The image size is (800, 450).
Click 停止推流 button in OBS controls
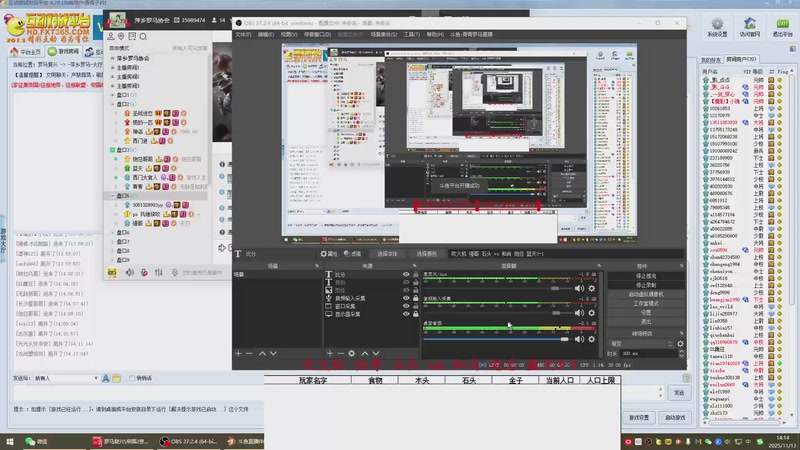tap(646, 276)
